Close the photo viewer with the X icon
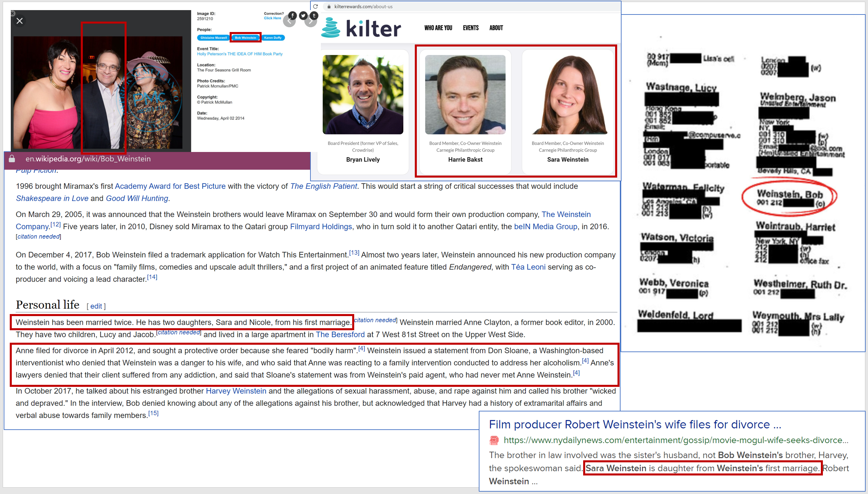This screenshot has height=494, width=868. pos(20,21)
